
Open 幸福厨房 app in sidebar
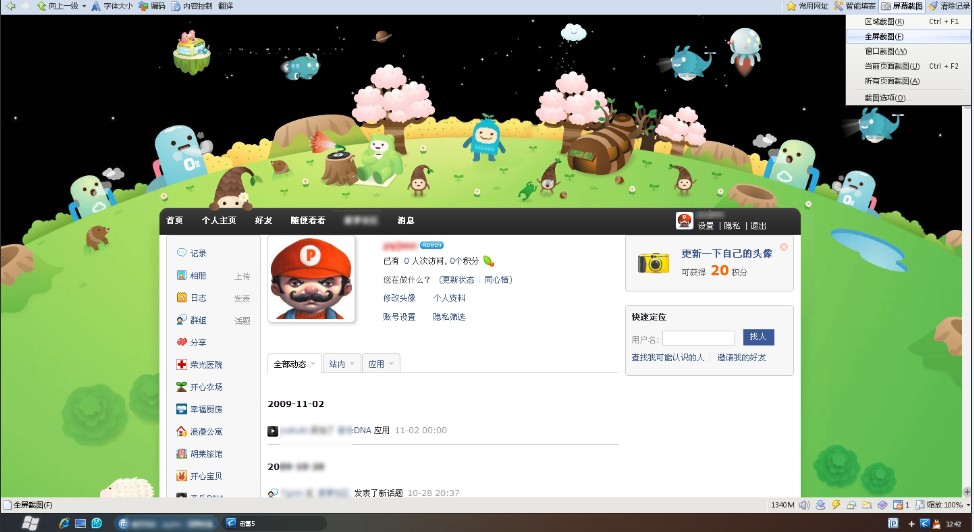(206, 409)
